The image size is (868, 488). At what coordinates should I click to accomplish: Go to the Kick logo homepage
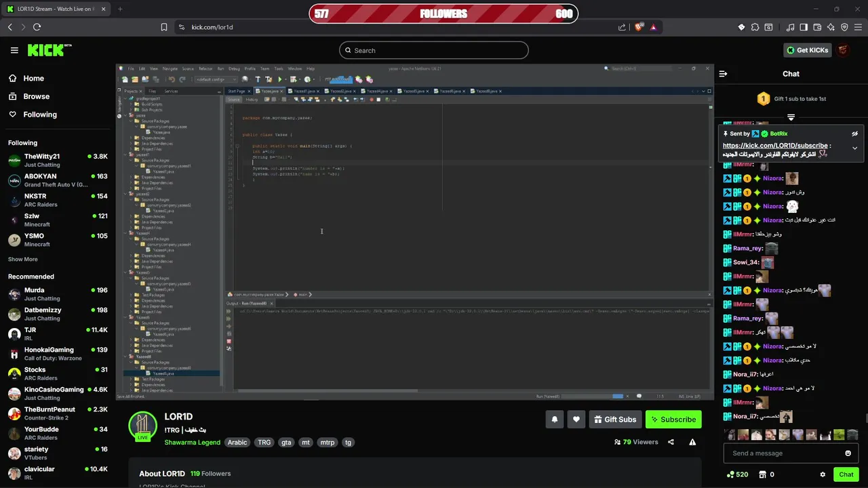pyautogui.click(x=49, y=50)
